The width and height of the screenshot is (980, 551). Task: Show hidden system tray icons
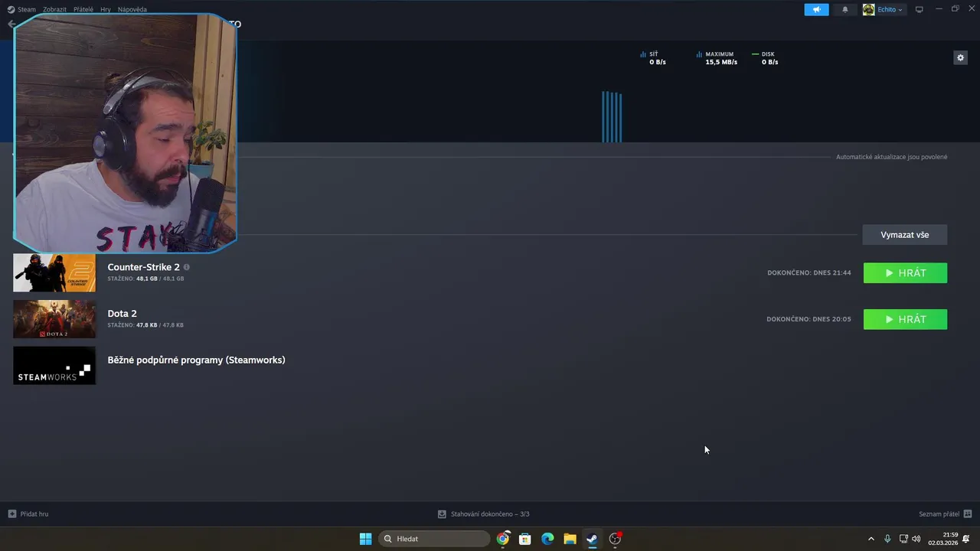[871, 539]
